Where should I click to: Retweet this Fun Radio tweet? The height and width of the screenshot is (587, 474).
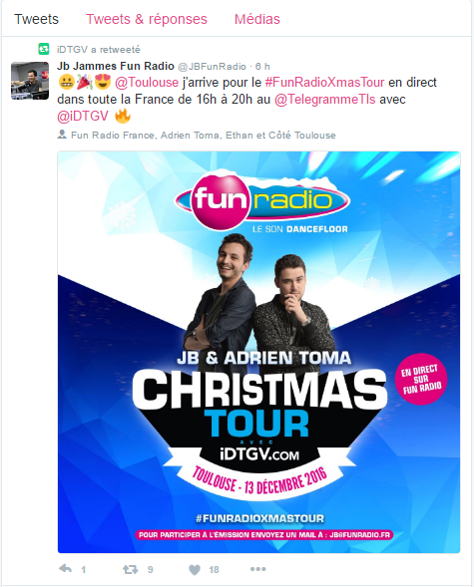[130, 569]
